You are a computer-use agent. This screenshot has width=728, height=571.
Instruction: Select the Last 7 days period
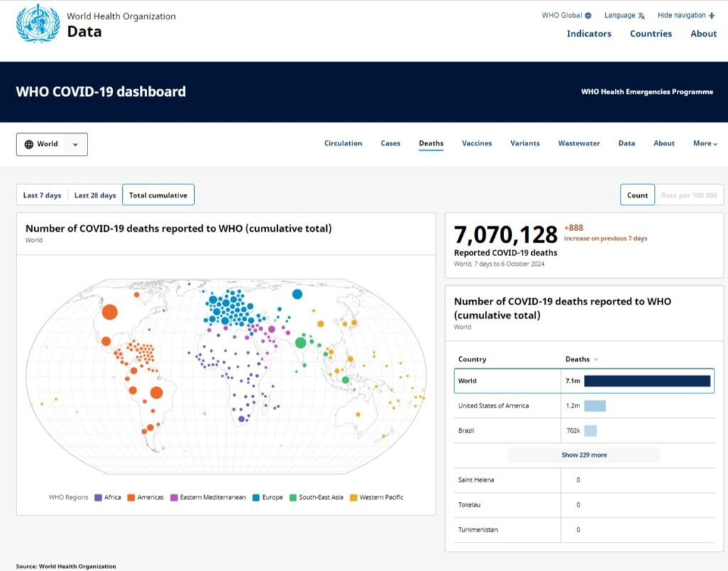42,196
